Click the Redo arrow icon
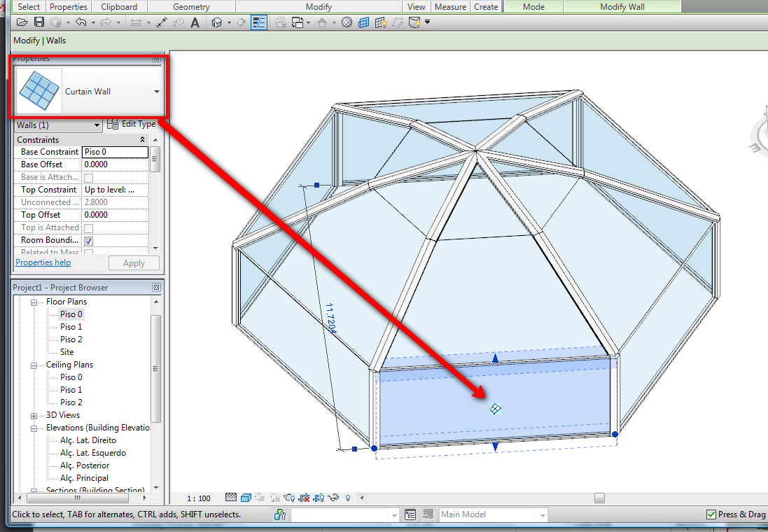The height and width of the screenshot is (532, 768). point(106,22)
